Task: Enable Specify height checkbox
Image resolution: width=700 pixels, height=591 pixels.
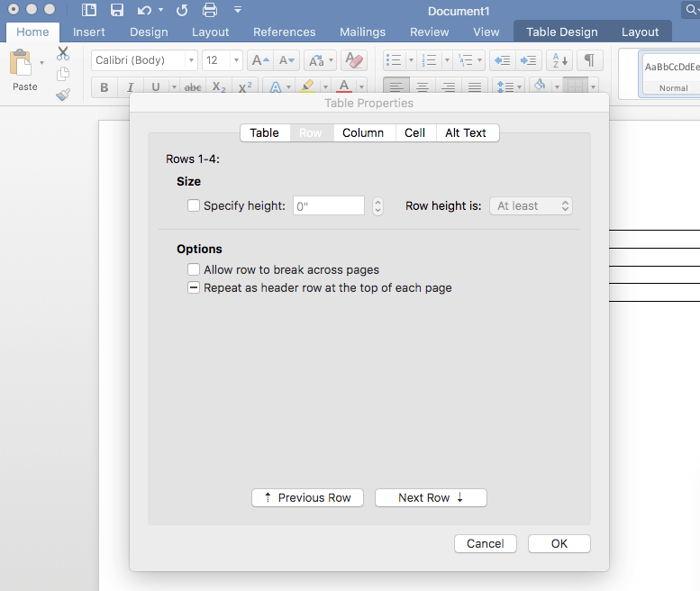Action: pos(194,205)
